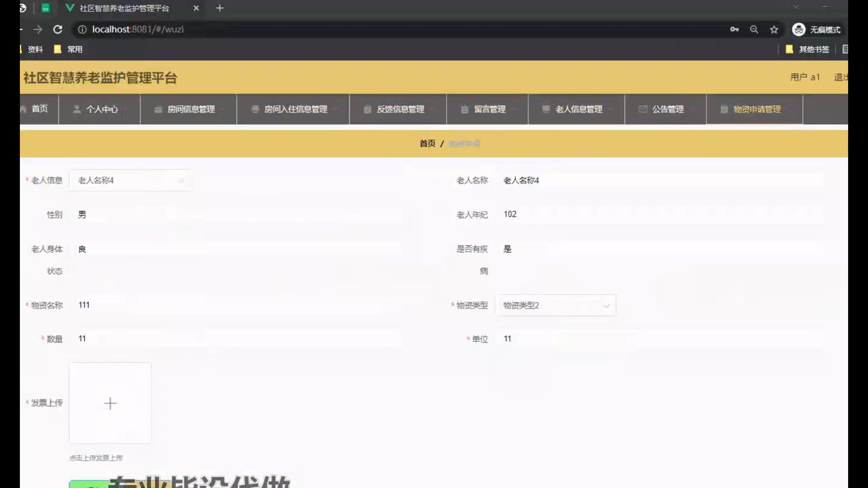Open the zoom magnifier icon in address bar
This screenshot has height=488, width=868.
[754, 29]
